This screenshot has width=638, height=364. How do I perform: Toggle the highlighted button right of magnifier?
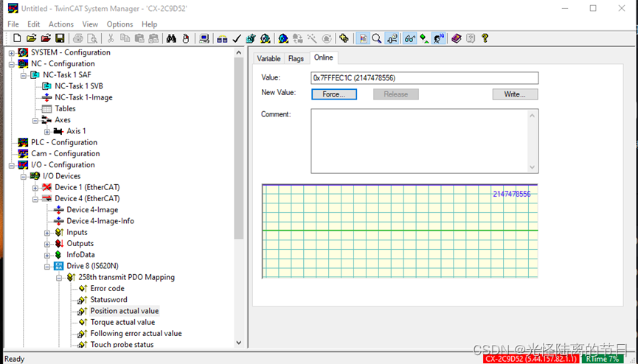point(392,38)
